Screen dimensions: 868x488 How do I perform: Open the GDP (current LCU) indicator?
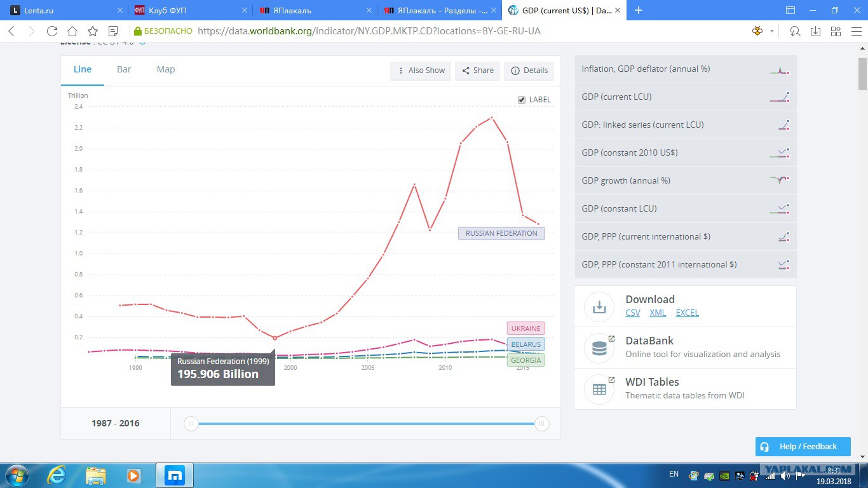tap(686, 97)
